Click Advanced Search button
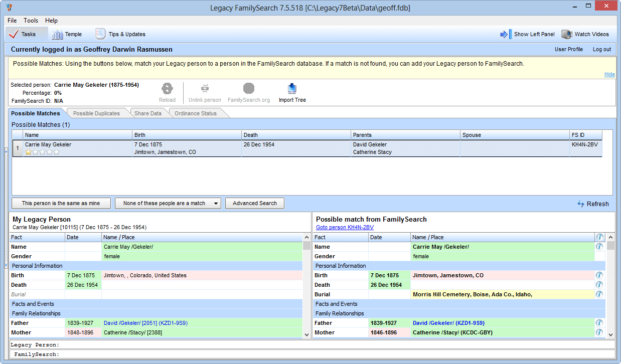This screenshot has width=621, height=364. pos(255,203)
